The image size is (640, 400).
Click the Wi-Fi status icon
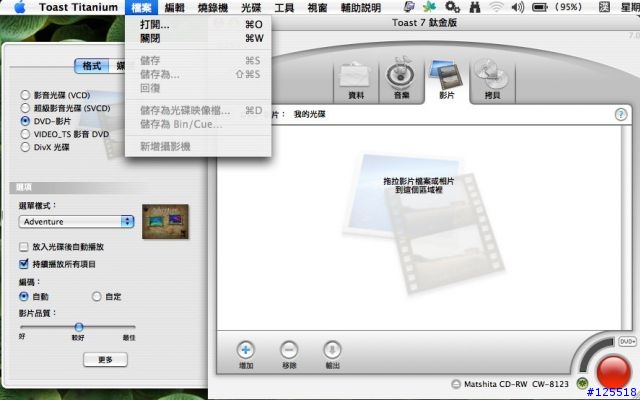pyautogui.click(x=496, y=7)
